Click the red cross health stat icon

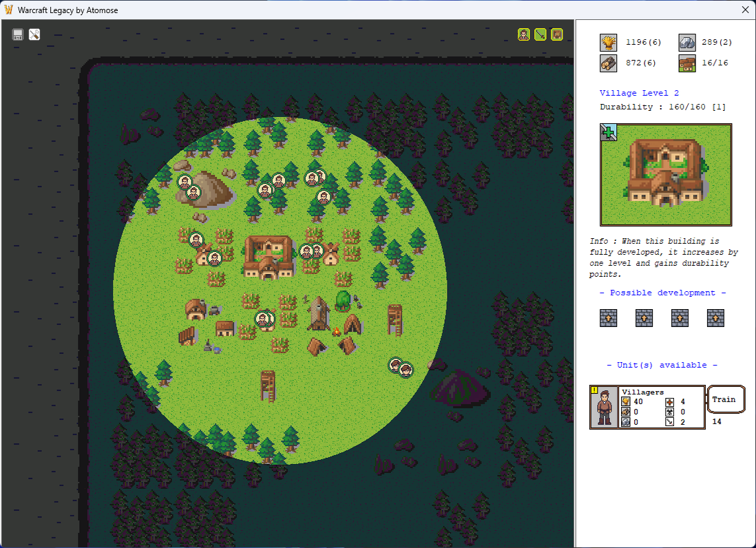coord(670,401)
